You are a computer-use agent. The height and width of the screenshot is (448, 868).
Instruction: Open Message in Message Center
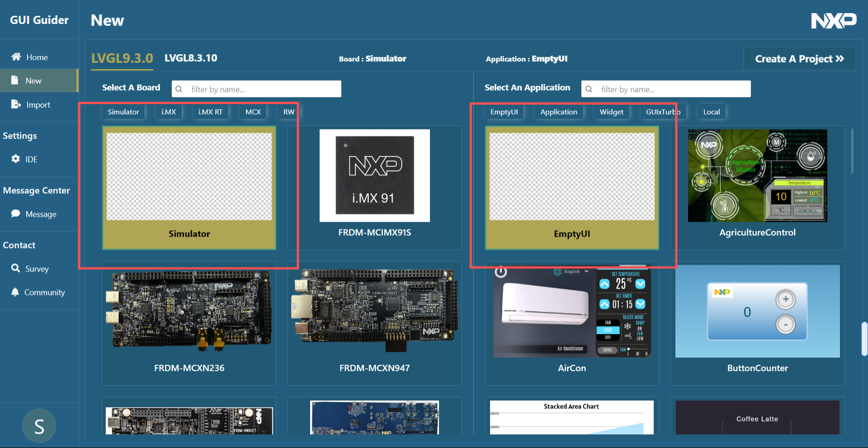tap(39, 214)
